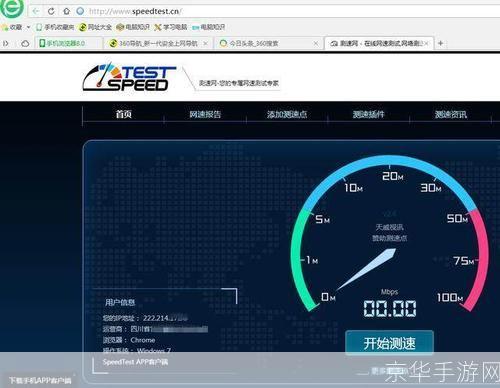The image size is (500, 388).
Task: Click the 75M gauge label
Action: [464, 260]
